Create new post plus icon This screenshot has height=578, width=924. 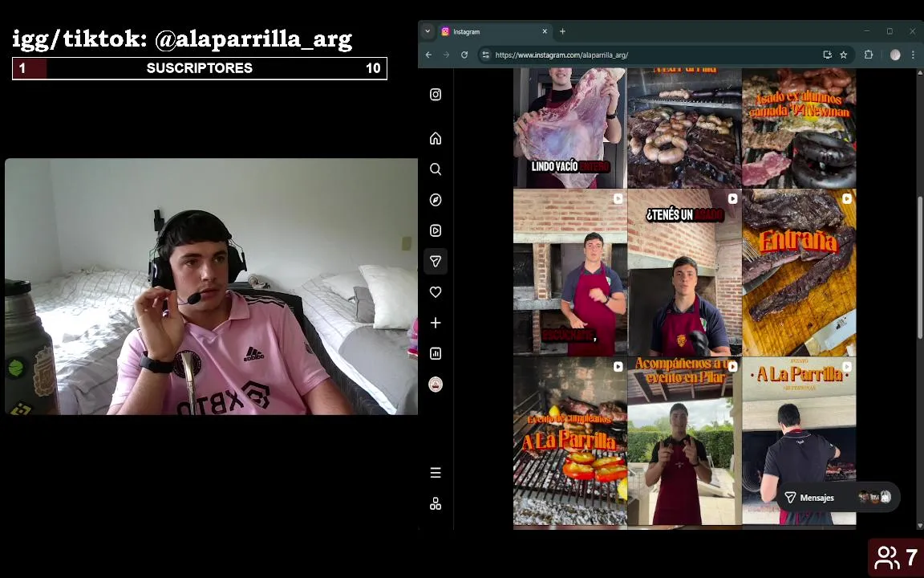point(436,323)
